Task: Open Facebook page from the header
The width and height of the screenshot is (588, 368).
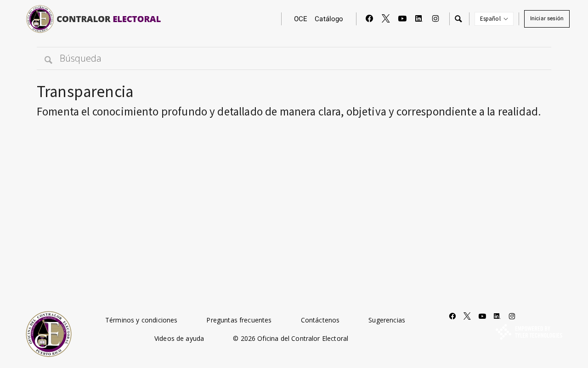Action: 369,18
